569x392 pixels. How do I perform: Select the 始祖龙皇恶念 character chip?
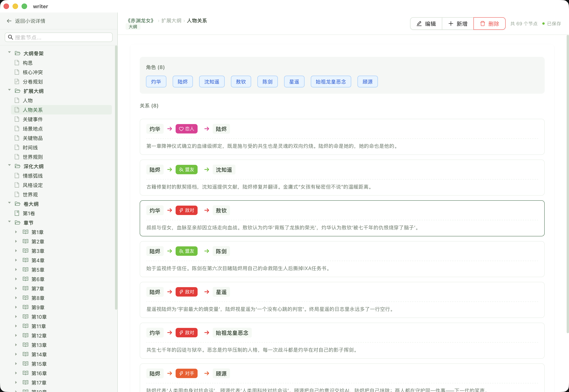(331, 82)
